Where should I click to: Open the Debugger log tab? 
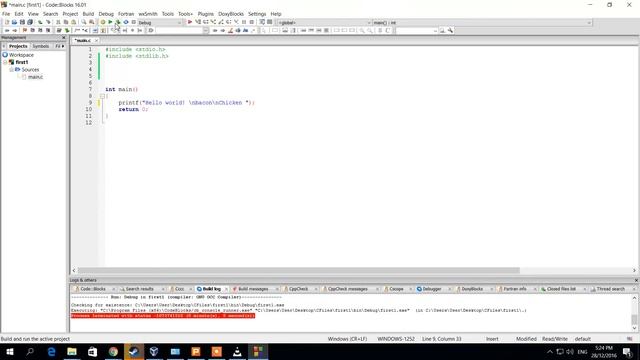431,289
